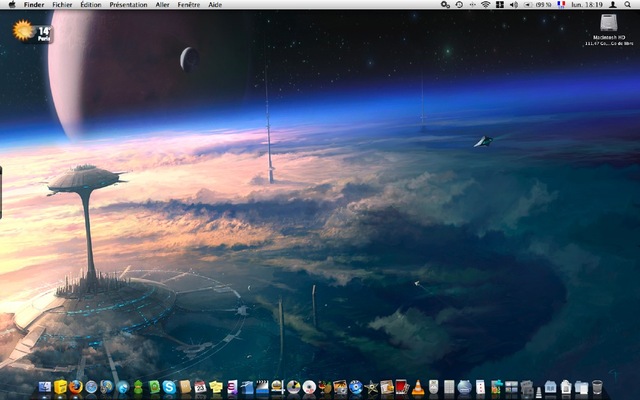640x400 pixels.
Task: Open the French flag input menu
Action: point(561,4)
